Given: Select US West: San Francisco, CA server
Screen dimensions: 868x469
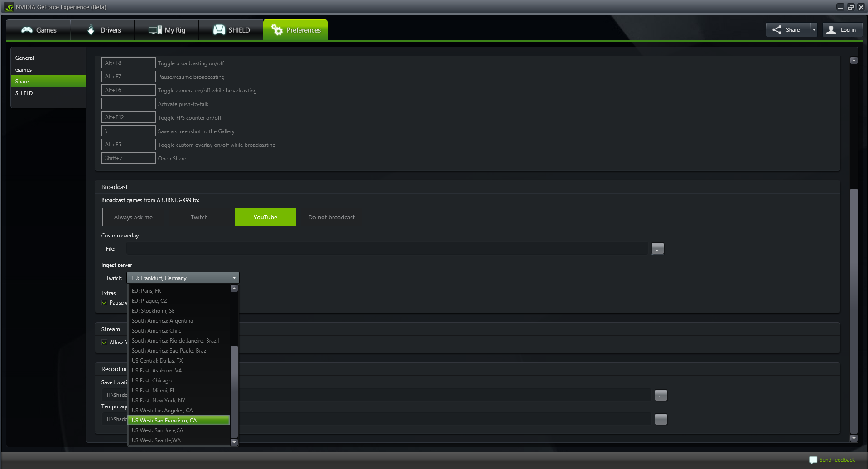Looking at the screenshot, I should click(179, 421).
